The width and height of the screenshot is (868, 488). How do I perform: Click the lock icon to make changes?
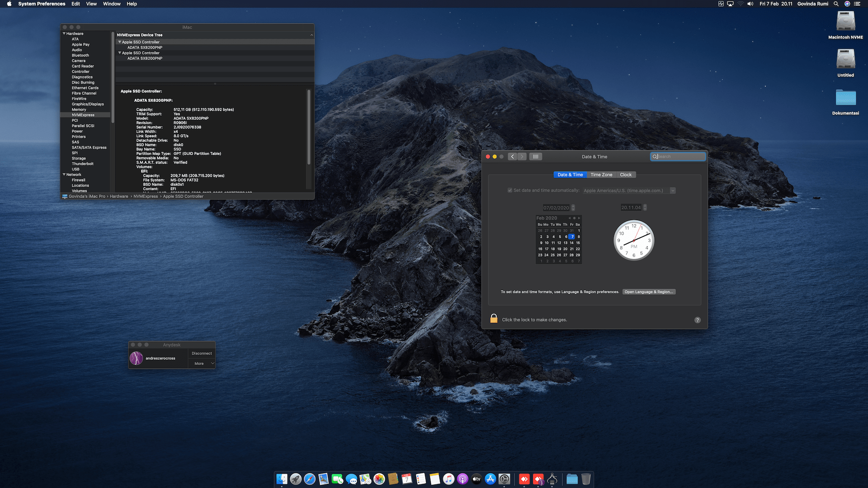pos(494,319)
